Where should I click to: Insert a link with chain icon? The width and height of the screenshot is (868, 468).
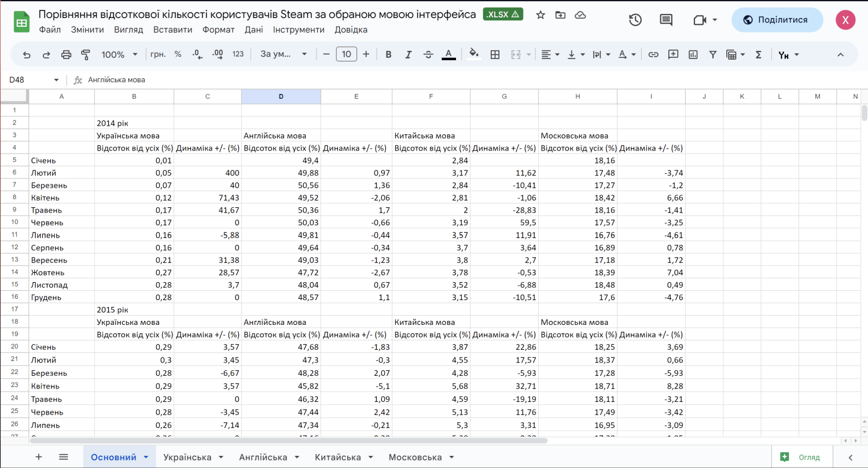click(x=653, y=54)
